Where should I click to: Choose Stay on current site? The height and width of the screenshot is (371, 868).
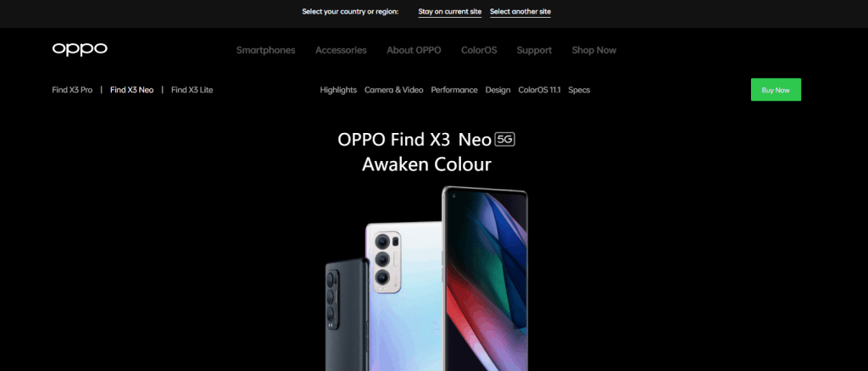[x=450, y=12]
